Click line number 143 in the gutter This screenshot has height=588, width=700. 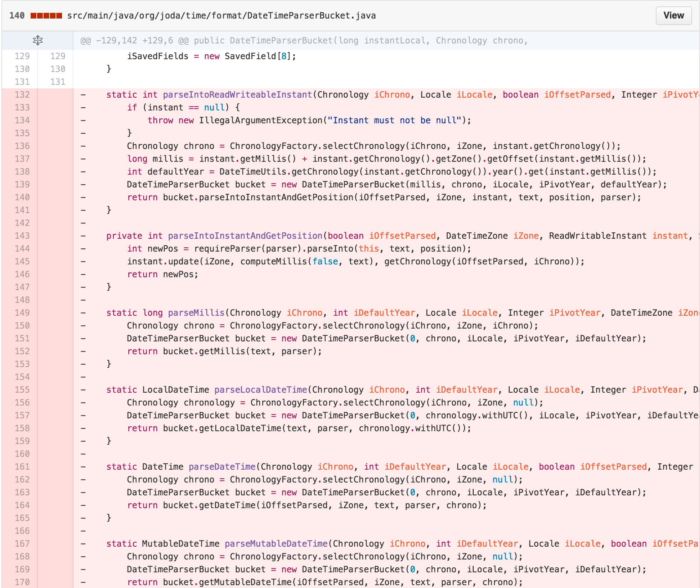pos(22,236)
